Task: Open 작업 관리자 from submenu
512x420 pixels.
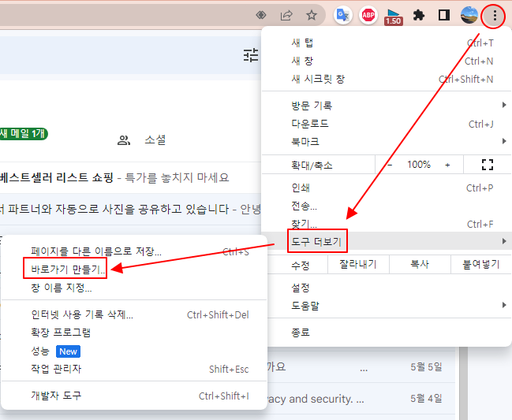Action: tap(134, 369)
